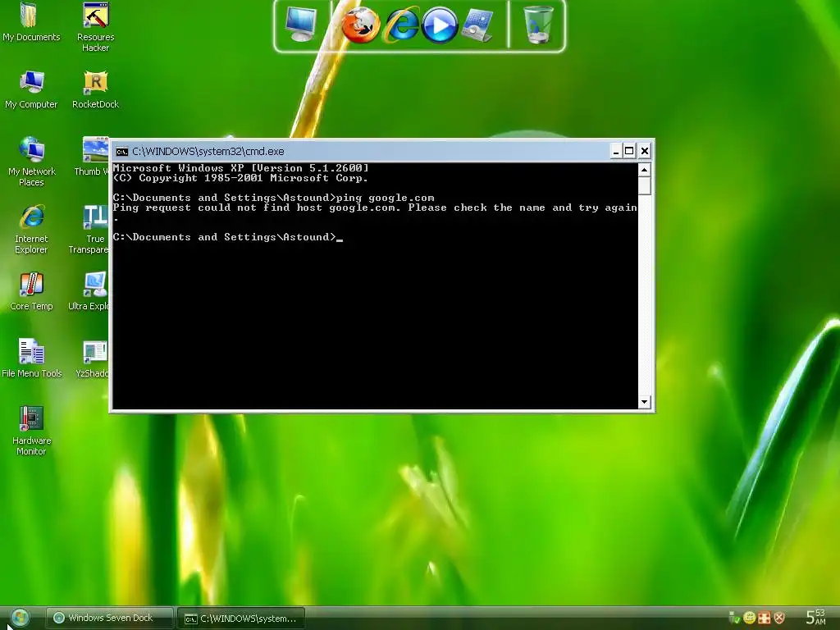Open the Recycle Bin in dock
This screenshot has height=630, width=840.
coord(538,25)
